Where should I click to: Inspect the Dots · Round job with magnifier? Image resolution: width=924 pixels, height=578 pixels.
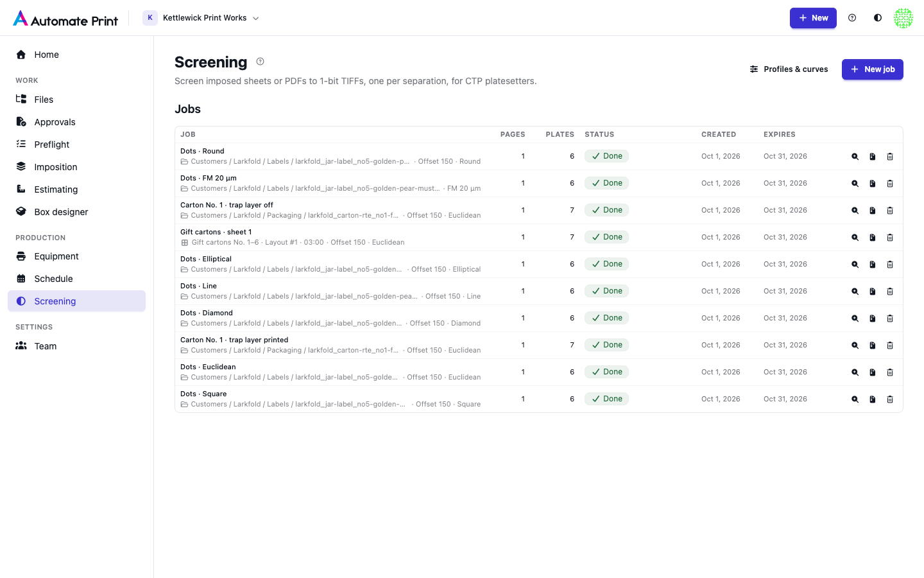(x=855, y=157)
